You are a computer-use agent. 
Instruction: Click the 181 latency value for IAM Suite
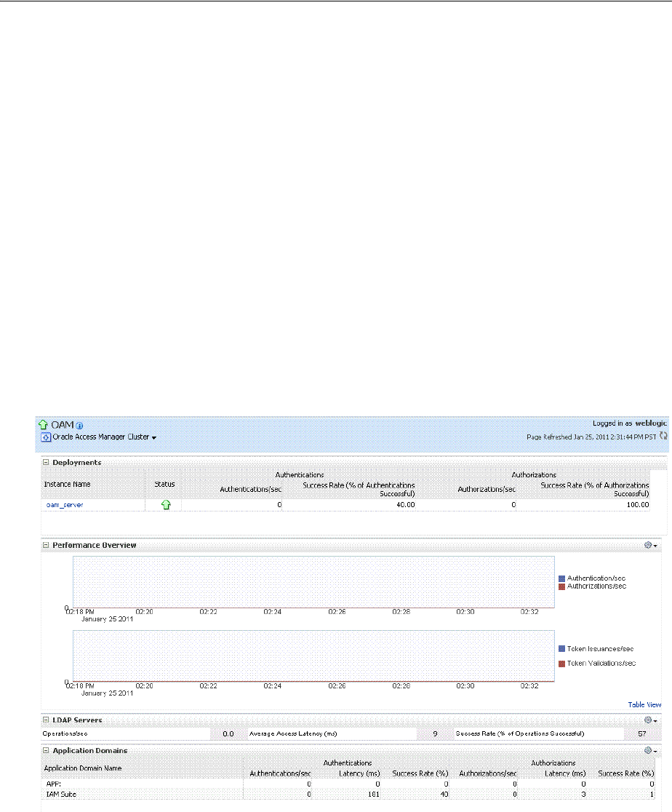pyautogui.click(x=374, y=795)
